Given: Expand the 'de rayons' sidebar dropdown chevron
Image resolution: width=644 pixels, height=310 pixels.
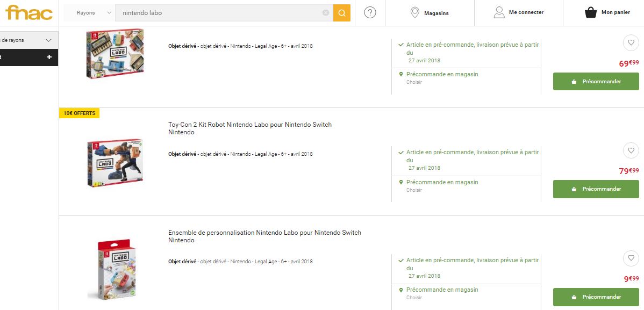Looking at the screenshot, I should click(49, 40).
